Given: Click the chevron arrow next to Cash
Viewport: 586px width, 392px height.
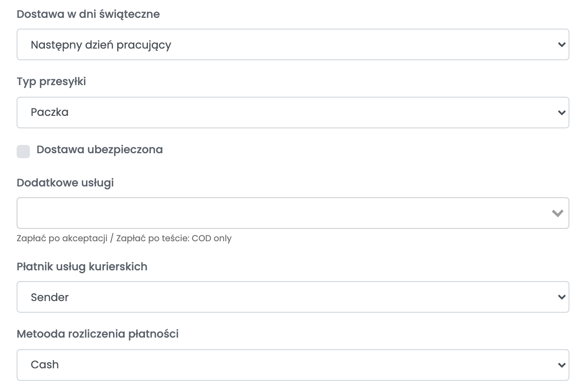Looking at the screenshot, I should (x=561, y=365).
